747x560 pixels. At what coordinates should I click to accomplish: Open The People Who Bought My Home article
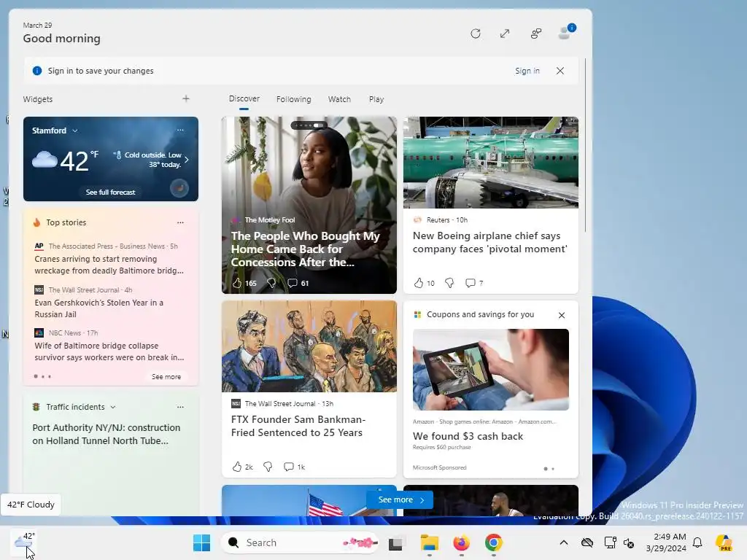pos(306,249)
